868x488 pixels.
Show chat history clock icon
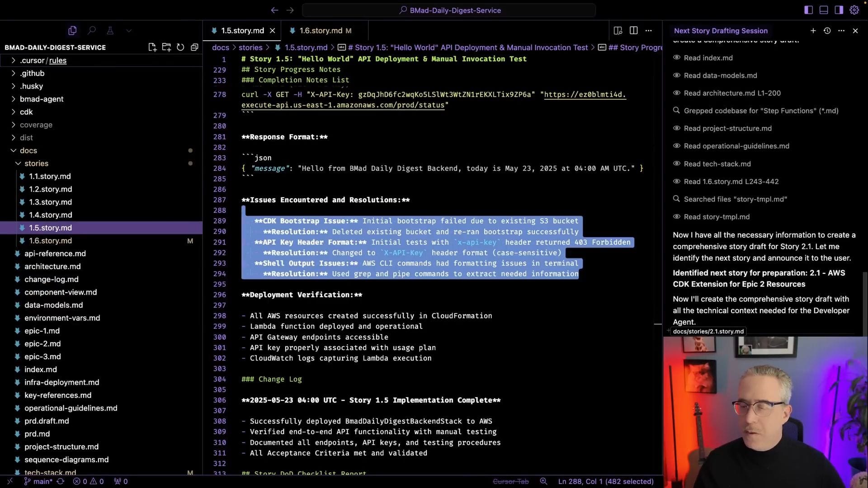pos(827,31)
